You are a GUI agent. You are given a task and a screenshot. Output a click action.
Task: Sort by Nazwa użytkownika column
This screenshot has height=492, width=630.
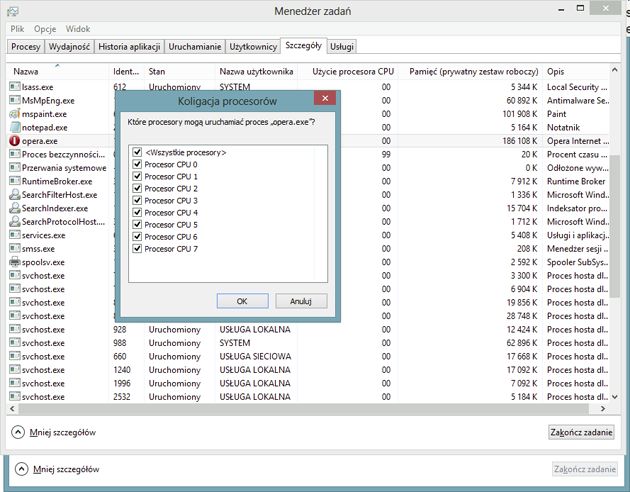click(256, 71)
